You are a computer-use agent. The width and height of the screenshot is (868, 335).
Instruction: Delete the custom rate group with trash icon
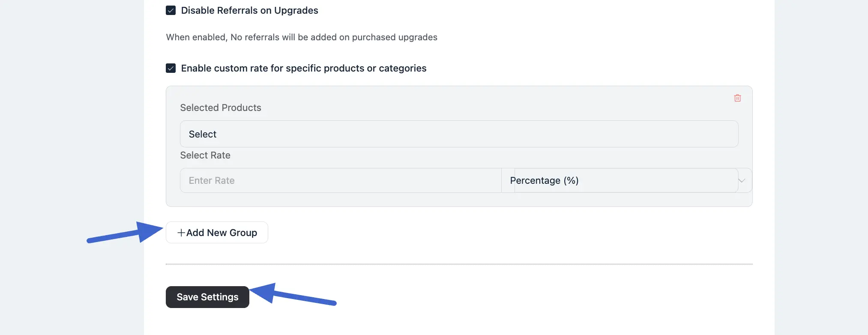click(737, 98)
